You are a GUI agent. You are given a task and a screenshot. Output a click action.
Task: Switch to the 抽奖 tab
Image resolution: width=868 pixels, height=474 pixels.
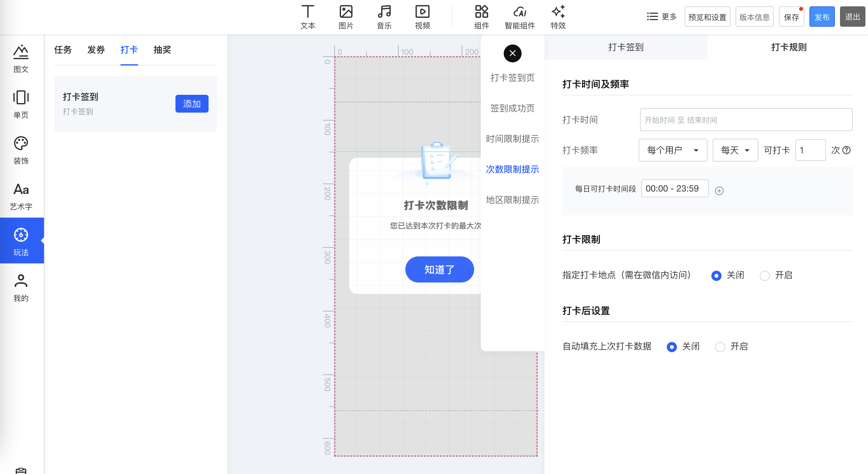click(162, 50)
